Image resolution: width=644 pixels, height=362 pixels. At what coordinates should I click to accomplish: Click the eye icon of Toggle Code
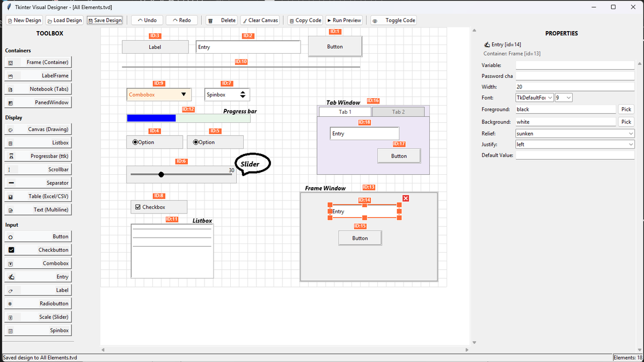(x=375, y=21)
